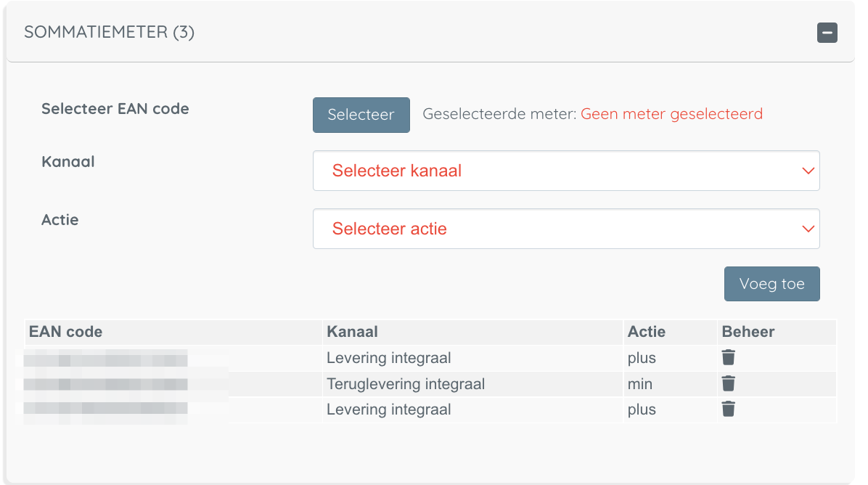Image resolution: width=868 pixels, height=485 pixels.
Task: Click the Beheer column header
Action: tap(748, 332)
